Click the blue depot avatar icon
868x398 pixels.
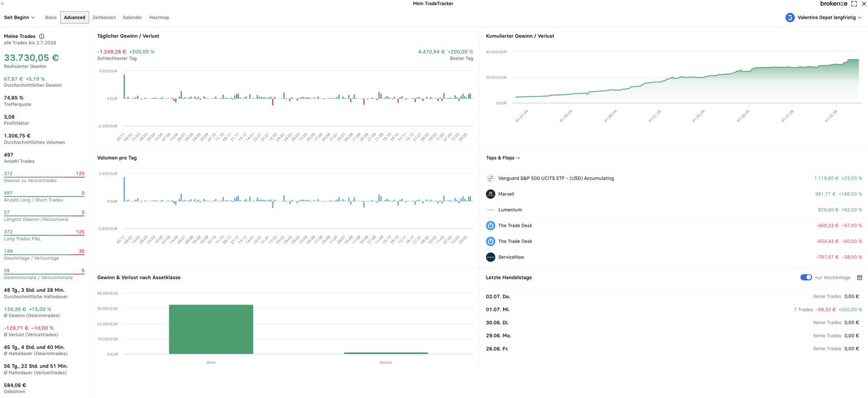(x=790, y=17)
